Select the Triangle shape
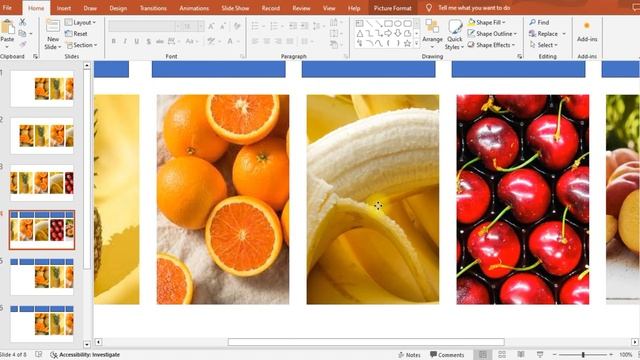The image size is (640, 360). [x=359, y=33]
